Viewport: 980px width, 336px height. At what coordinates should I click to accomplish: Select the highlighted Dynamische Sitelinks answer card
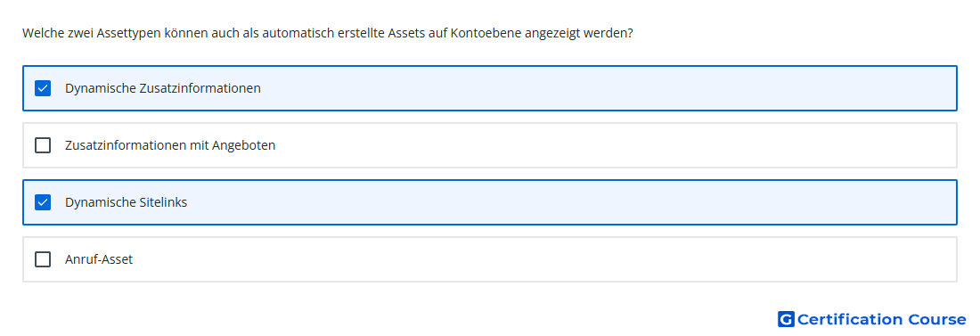click(490, 202)
